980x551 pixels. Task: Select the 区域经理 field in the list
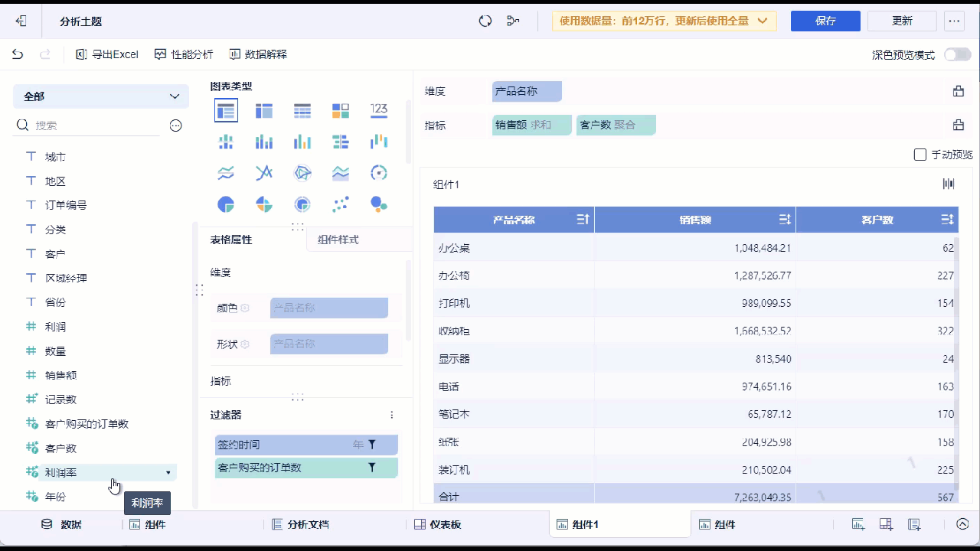tap(66, 278)
